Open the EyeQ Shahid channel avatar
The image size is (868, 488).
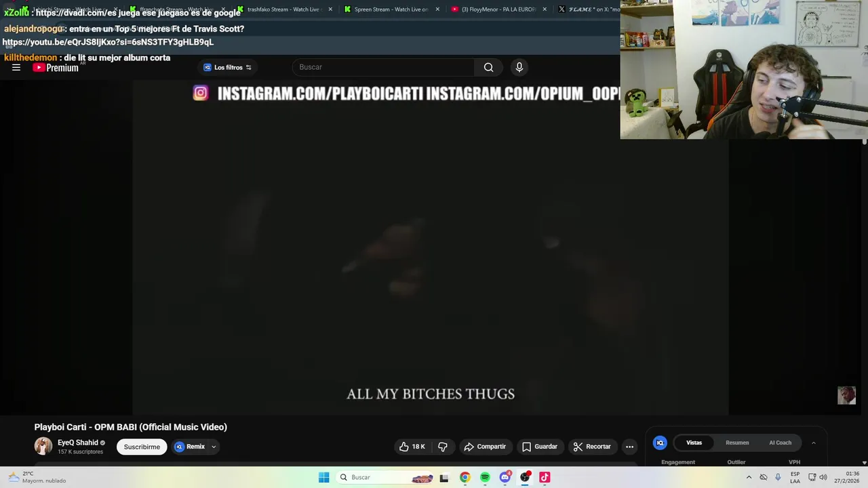(43, 446)
